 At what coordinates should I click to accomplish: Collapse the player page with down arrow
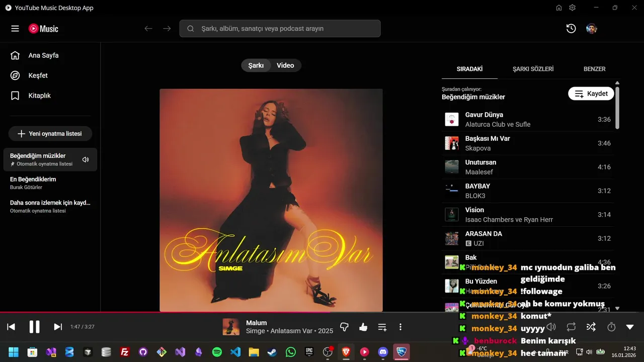[x=630, y=327]
